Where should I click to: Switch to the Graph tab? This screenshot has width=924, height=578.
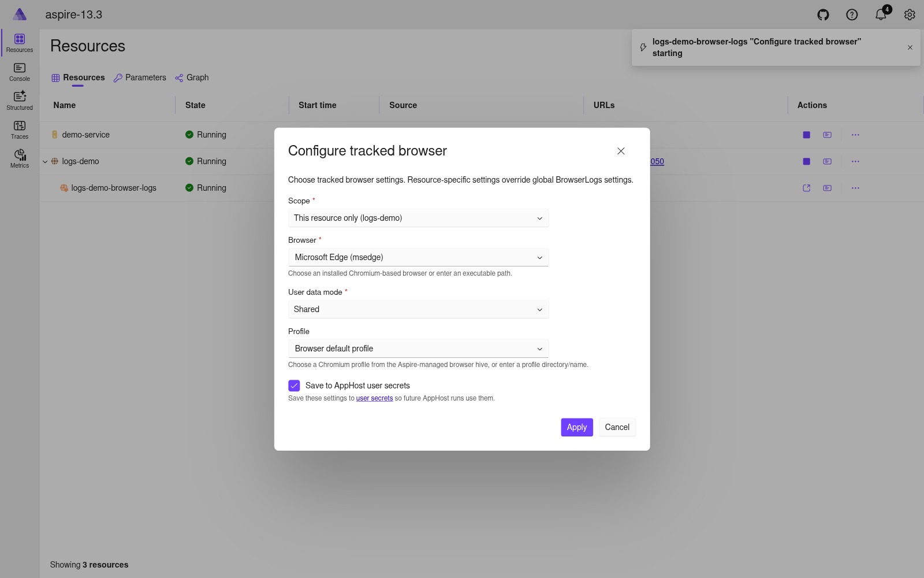pyautogui.click(x=192, y=77)
